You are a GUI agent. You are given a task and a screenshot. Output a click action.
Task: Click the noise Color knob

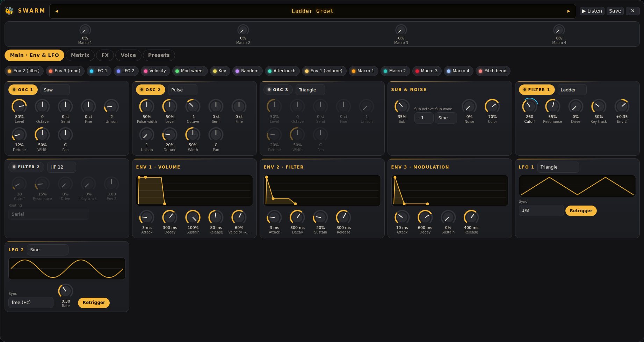[x=492, y=106]
